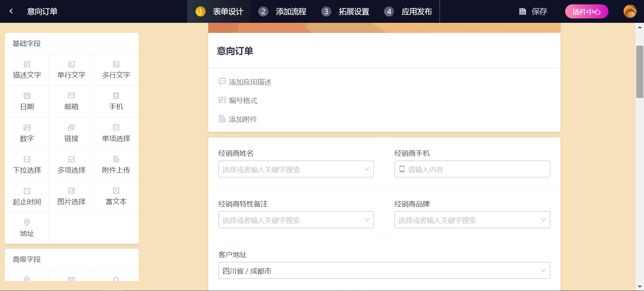
Task: Open the user avatar menu
Action: pos(630,11)
